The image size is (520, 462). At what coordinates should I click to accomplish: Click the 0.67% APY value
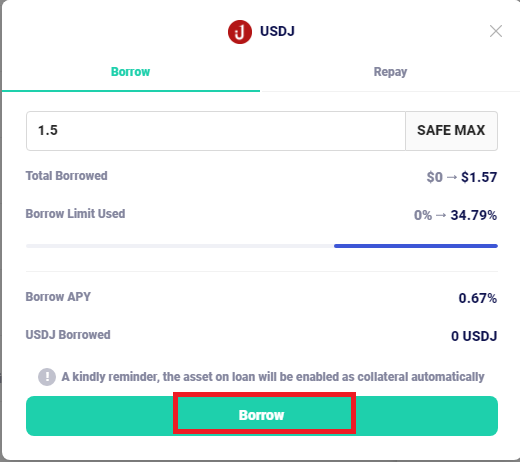pyautogui.click(x=478, y=298)
